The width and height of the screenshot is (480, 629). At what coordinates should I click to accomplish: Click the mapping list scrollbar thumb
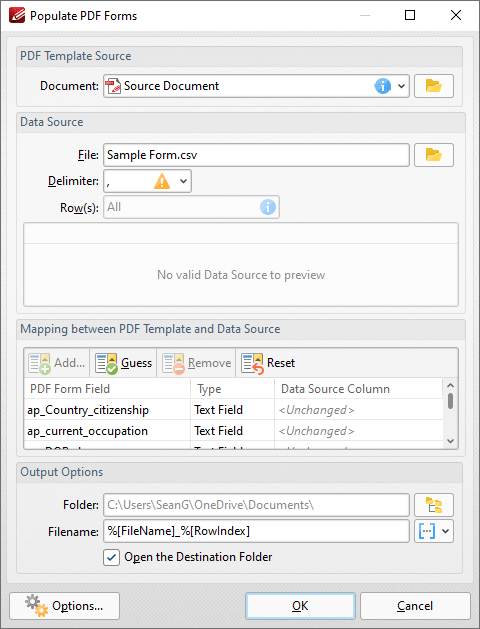[x=450, y=401]
